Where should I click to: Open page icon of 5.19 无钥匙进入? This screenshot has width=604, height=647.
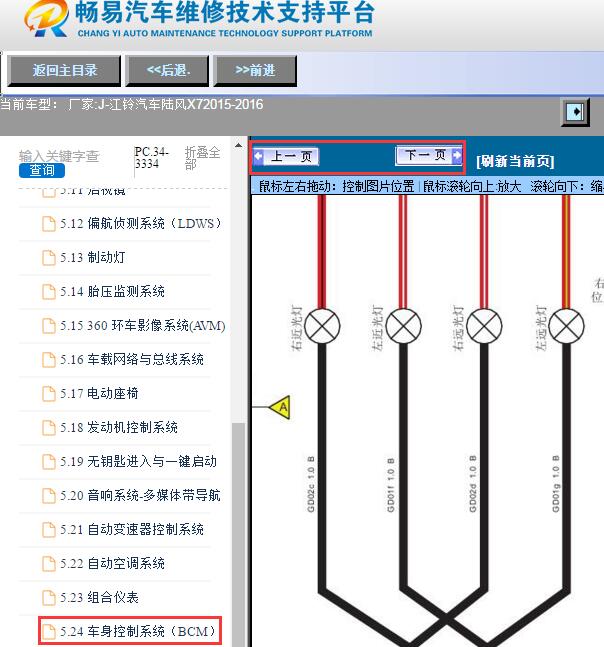[x=49, y=462]
